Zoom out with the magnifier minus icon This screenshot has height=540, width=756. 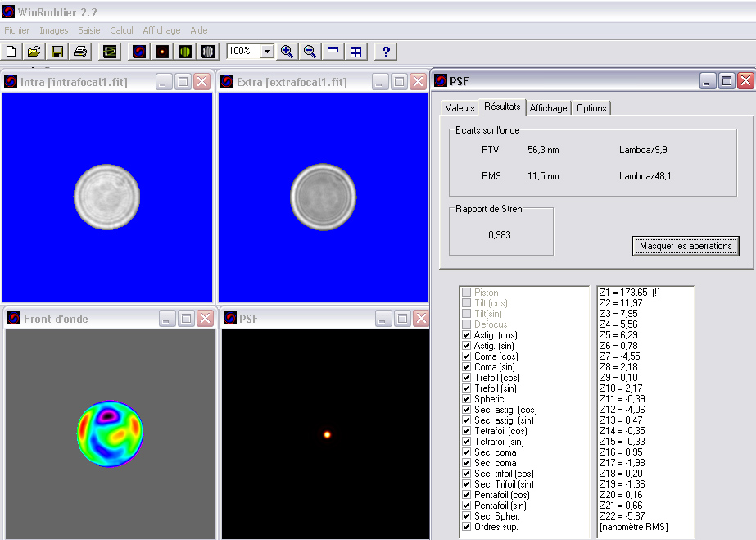[x=310, y=51]
